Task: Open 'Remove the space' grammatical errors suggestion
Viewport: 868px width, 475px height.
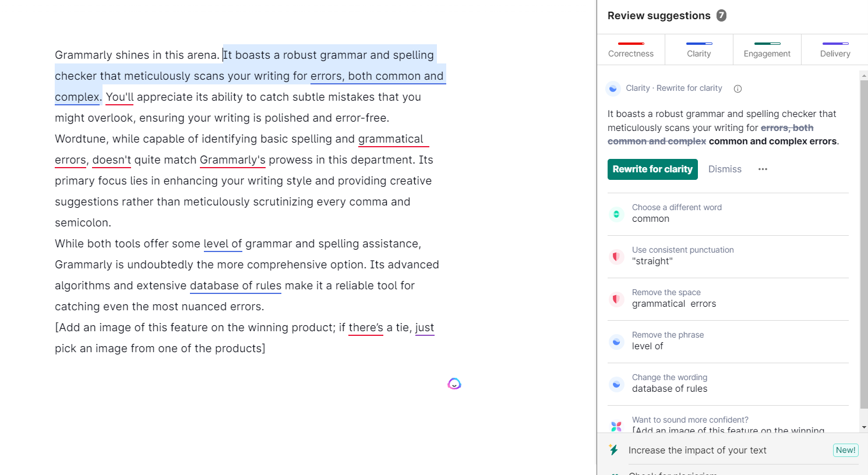Action: [728, 299]
